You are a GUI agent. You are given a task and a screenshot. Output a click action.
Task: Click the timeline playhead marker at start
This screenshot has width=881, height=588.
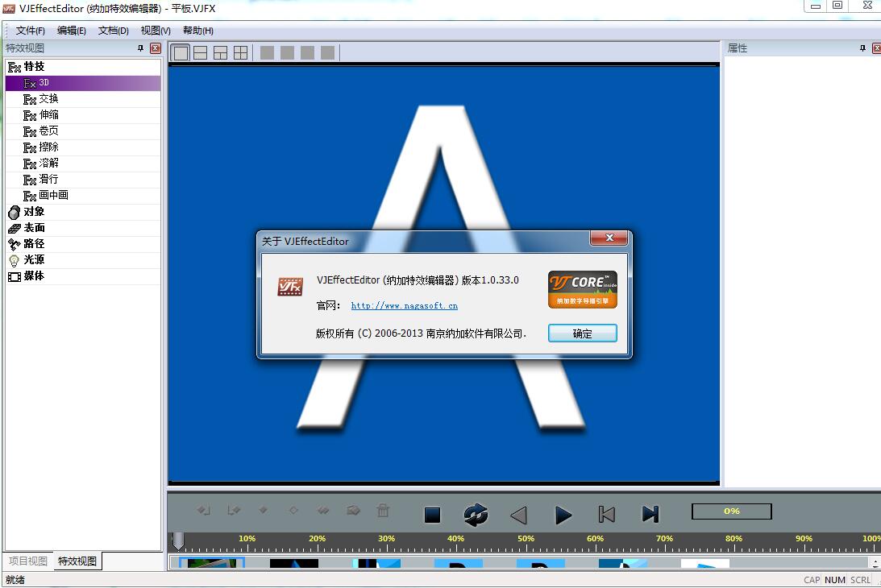pos(178,540)
